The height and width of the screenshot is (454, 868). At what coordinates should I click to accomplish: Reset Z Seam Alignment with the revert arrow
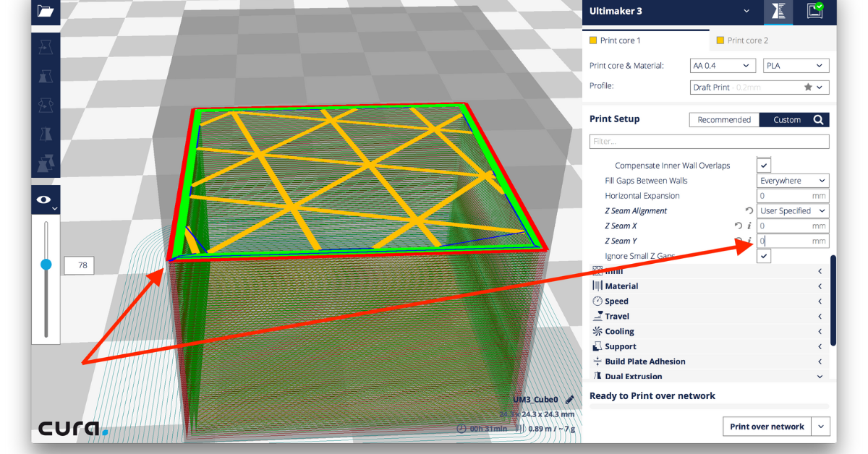pyautogui.click(x=749, y=211)
